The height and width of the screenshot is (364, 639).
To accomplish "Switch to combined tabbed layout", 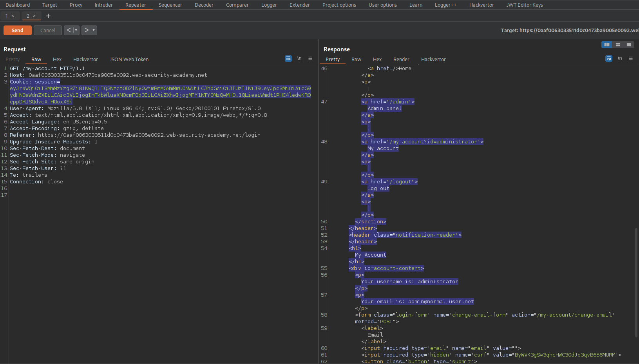I will pyautogui.click(x=629, y=45).
